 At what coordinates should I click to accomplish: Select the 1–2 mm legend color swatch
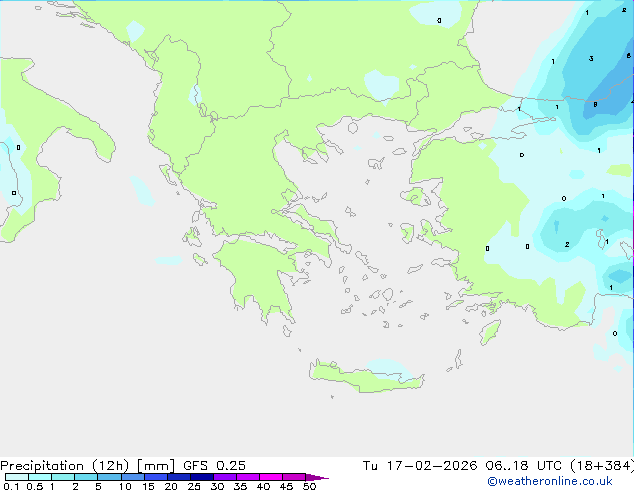point(63,477)
